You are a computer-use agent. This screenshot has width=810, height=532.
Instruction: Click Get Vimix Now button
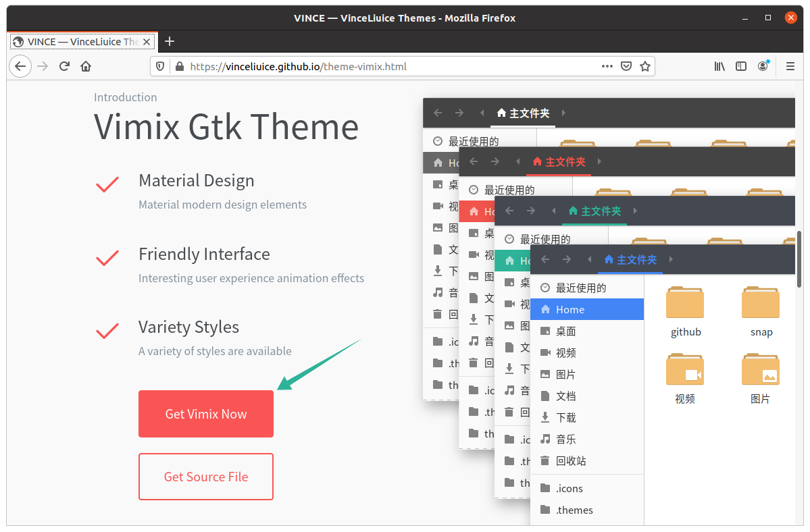pos(205,414)
